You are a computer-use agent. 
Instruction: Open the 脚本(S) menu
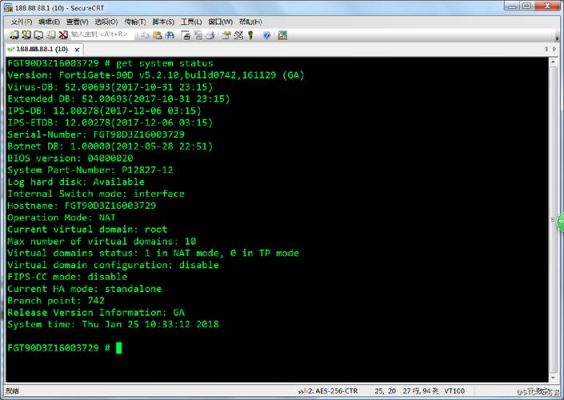(x=163, y=22)
